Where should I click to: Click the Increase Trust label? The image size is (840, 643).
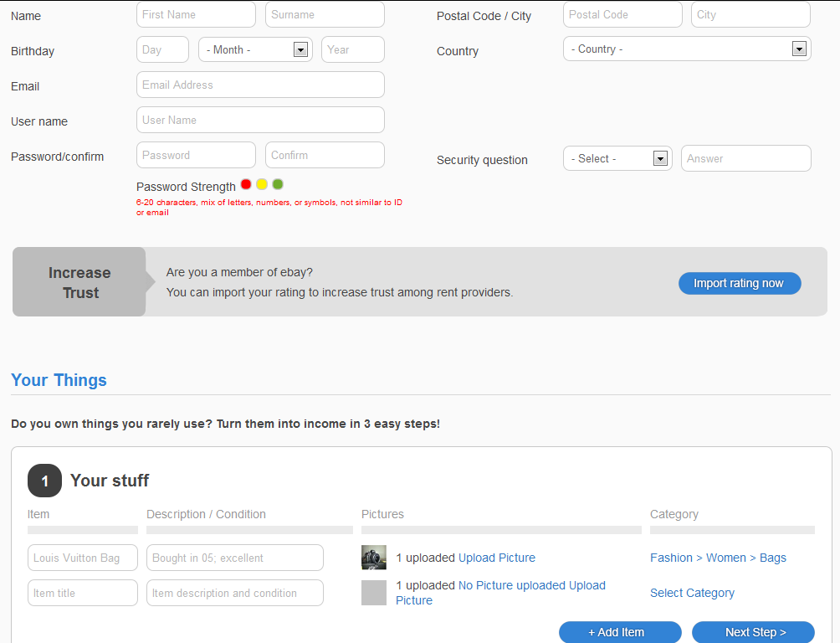pyautogui.click(x=79, y=283)
